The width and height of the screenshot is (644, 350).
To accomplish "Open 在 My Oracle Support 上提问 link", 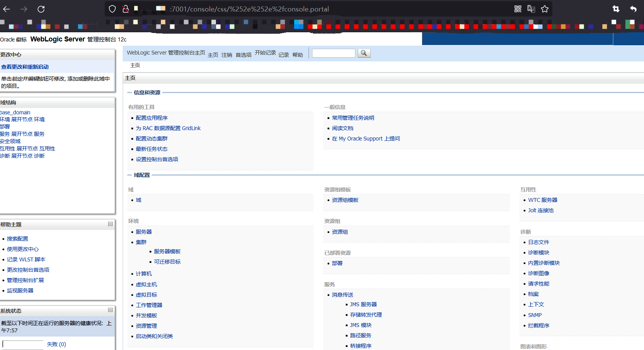I will coord(366,139).
